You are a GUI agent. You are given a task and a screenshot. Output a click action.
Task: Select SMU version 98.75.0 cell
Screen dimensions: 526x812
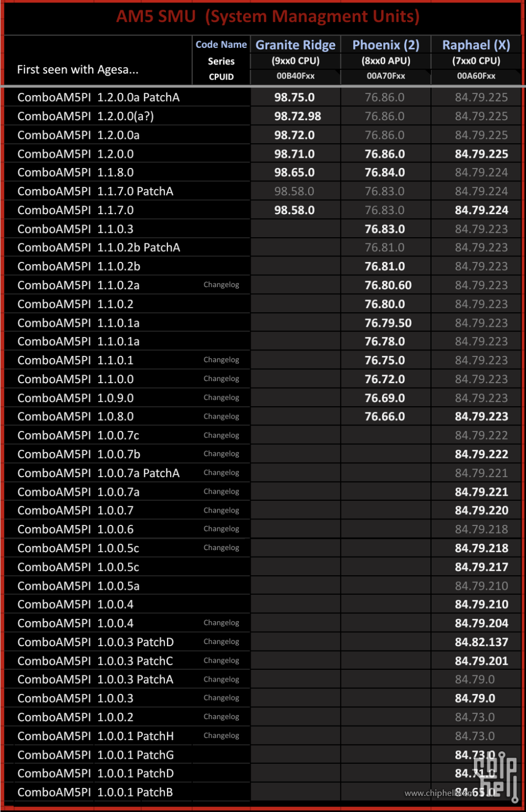[295, 98]
